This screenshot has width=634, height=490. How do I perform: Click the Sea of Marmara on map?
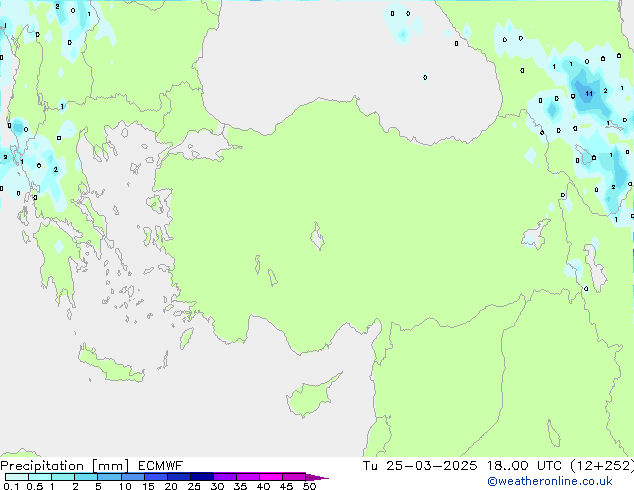click(x=204, y=148)
